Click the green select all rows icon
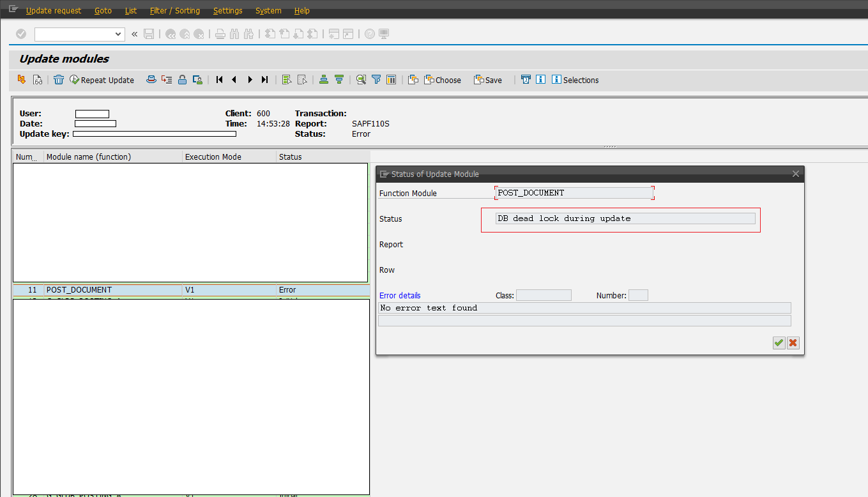 (x=287, y=80)
